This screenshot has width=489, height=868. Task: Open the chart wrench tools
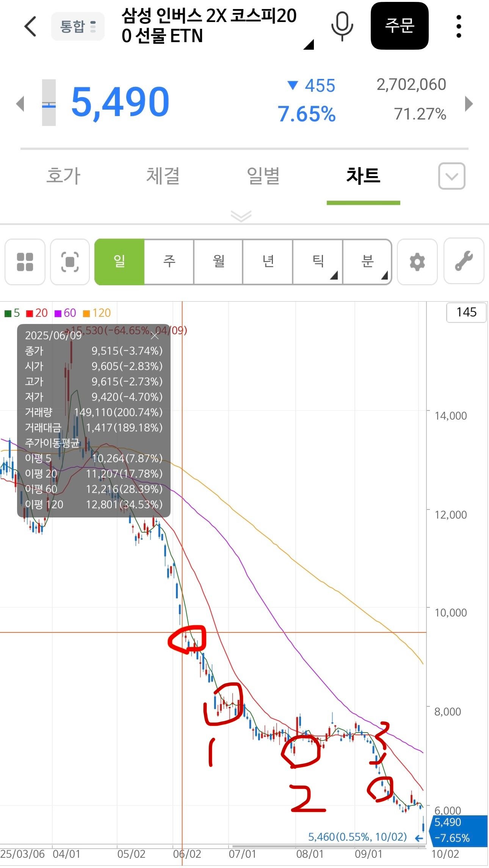[x=464, y=261]
